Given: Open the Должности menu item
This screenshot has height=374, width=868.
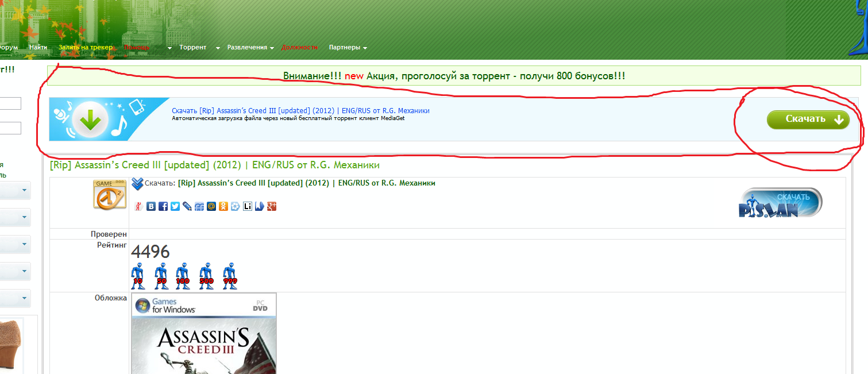Looking at the screenshot, I should coord(299,47).
